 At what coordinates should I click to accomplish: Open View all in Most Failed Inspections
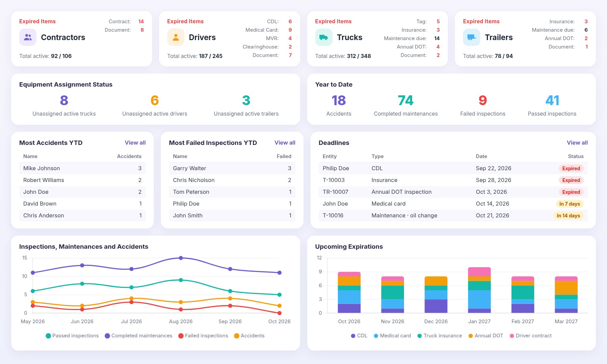[285, 143]
